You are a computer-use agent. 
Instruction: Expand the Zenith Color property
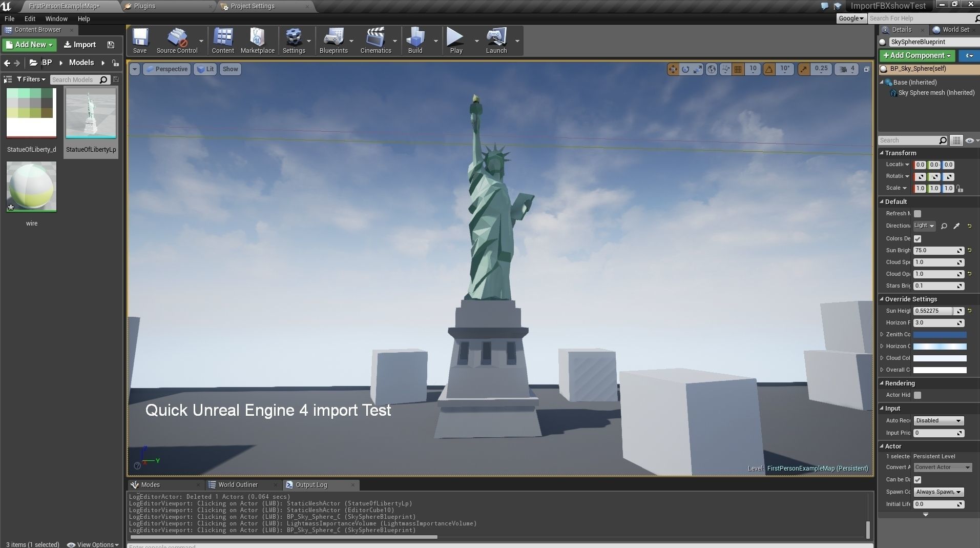click(x=882, y=334)
